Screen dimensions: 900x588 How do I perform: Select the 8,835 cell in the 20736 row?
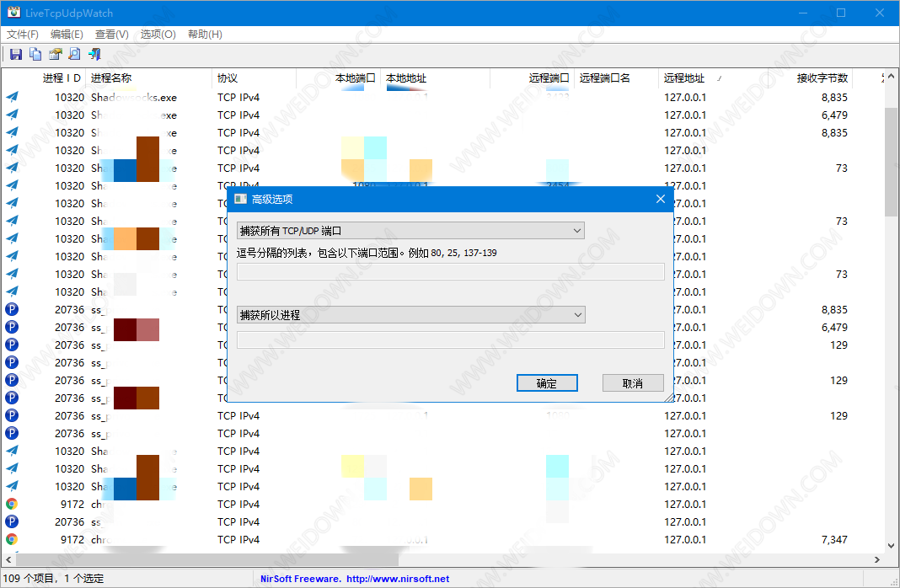tap(834, 309)
